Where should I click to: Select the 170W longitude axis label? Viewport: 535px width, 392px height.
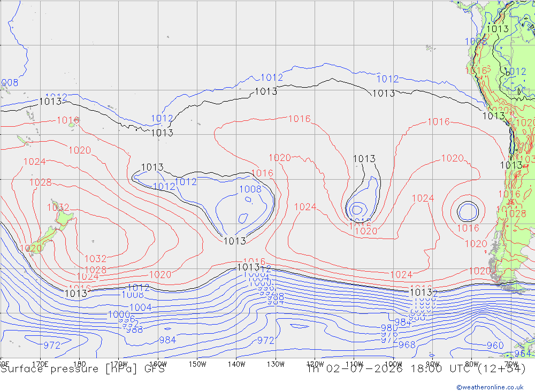(119, 364)
